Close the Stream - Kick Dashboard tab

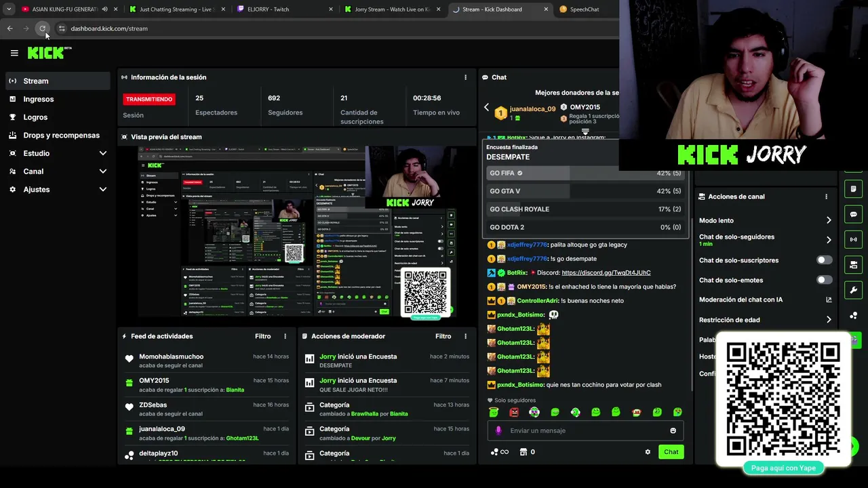(546, 9)
